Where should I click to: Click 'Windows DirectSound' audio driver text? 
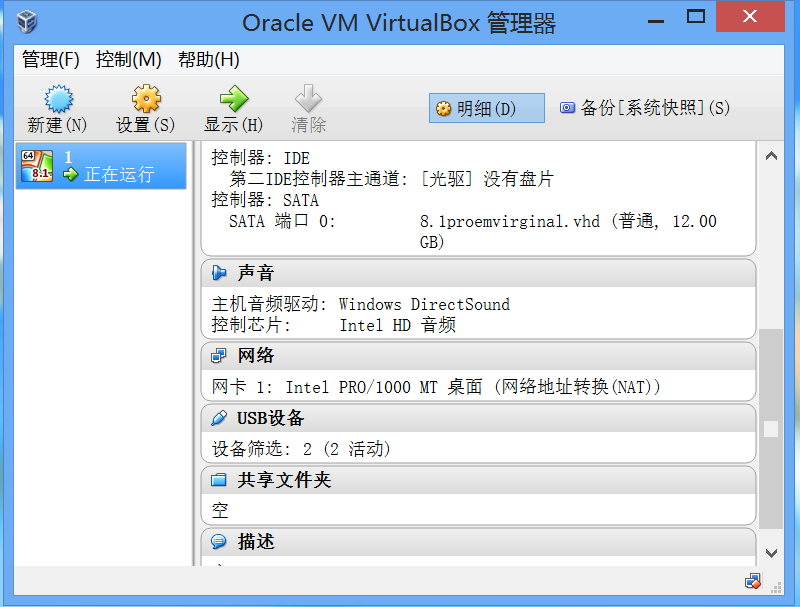click(424, 305)
